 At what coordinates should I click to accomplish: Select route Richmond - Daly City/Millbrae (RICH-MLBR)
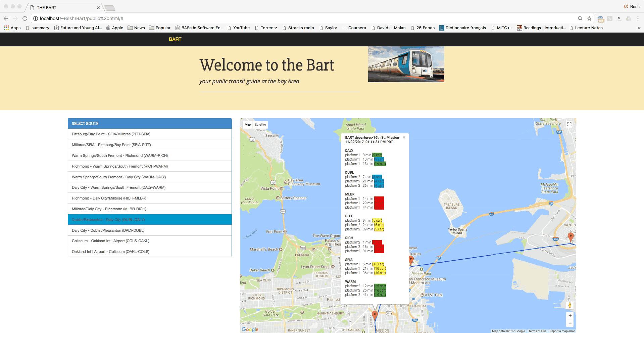pos(150,198)
